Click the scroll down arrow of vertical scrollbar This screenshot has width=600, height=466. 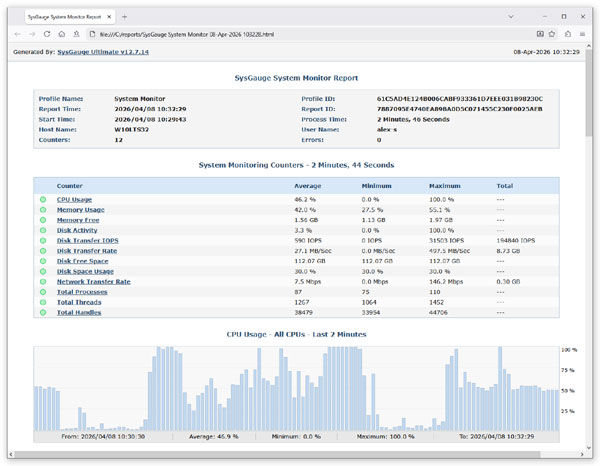(x=589, y=448)
